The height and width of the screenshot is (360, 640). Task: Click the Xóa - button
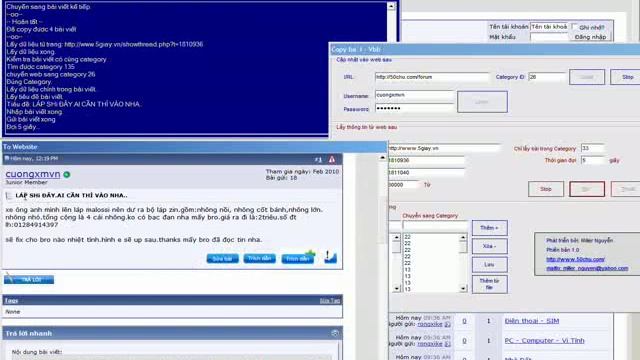489,246
